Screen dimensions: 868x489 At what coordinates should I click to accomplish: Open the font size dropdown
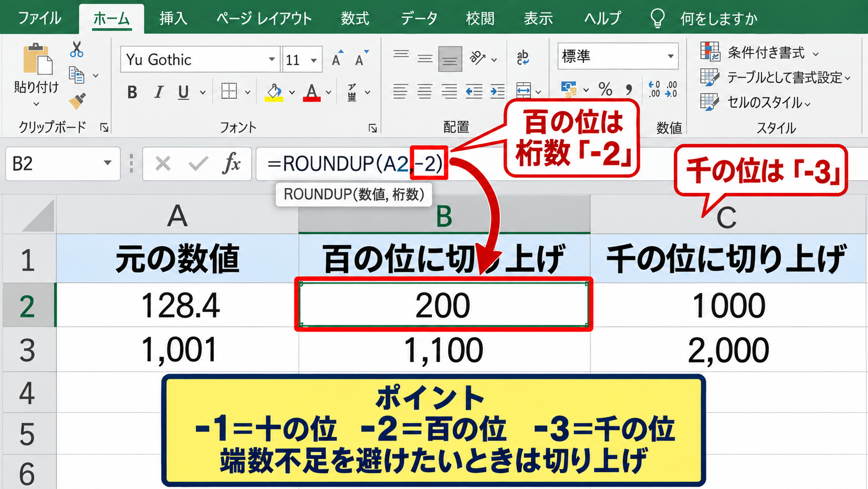pos(314,60)
